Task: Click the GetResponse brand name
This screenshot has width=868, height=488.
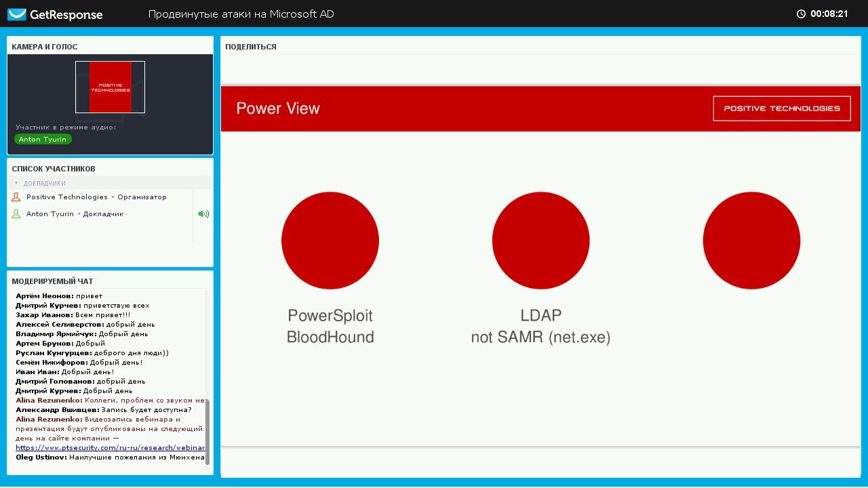Action: click(66, 14)
